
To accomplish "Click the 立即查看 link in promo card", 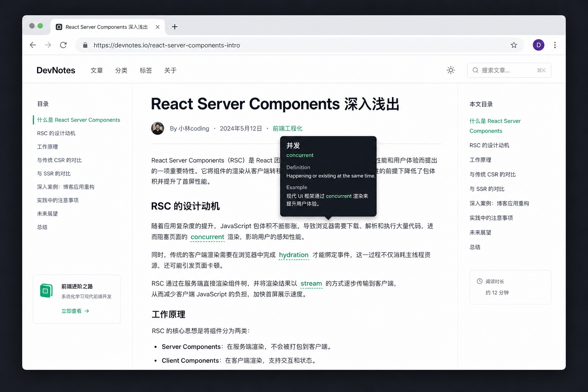I will point(75,311).
